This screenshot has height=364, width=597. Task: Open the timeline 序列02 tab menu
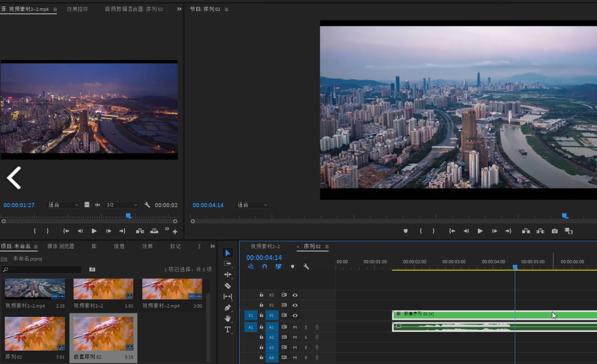coord(327,247)
